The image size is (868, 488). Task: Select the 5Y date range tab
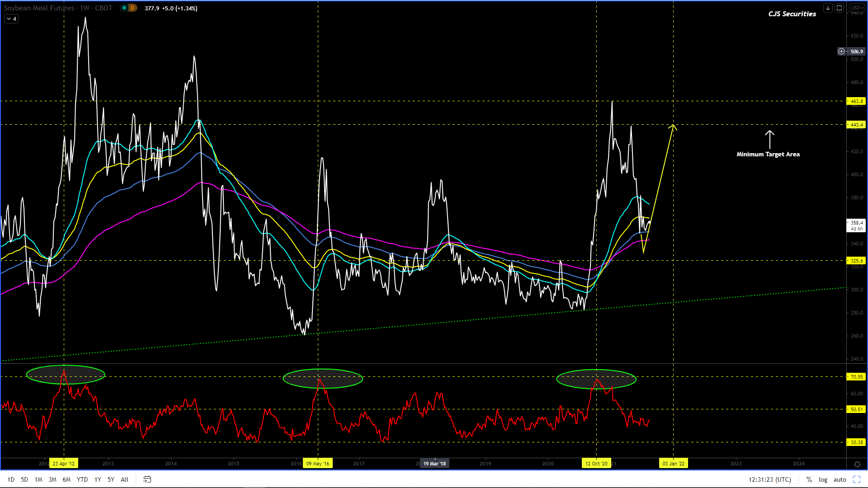[111, 479]
